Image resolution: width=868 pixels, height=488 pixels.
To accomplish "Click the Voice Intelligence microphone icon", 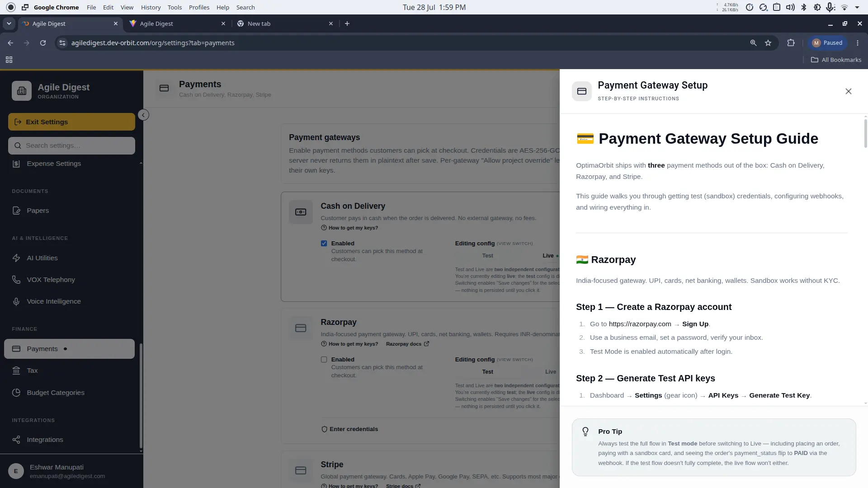I will (x=16, y=301).
